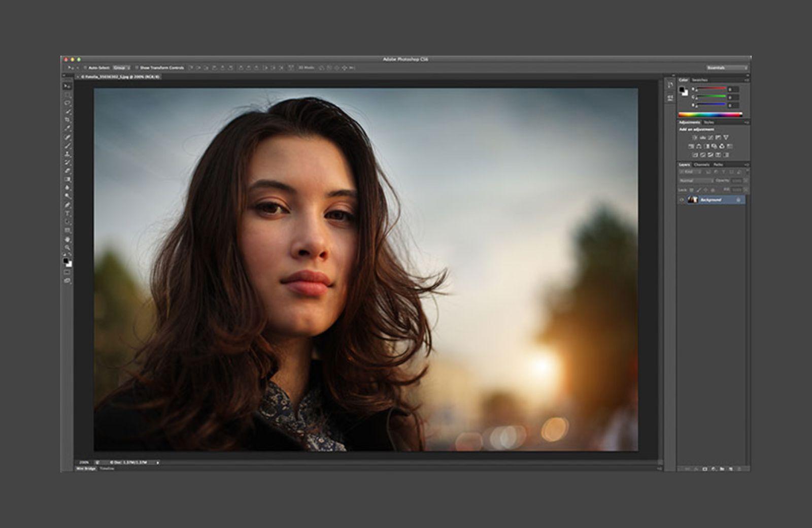Click the color spectrum ramp
Viewport: 812px width, 528px height.
tap(710, 115)
